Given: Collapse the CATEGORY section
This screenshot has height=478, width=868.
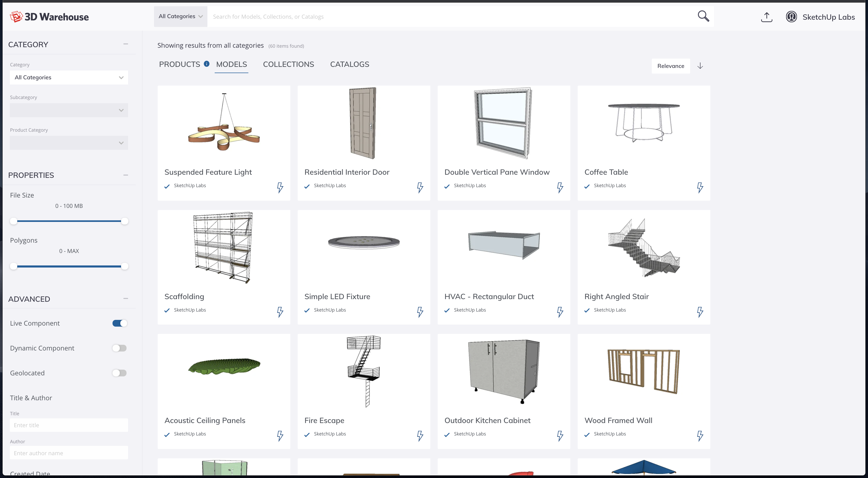Looking at the screenshot, I should click(x=126, y=44).
